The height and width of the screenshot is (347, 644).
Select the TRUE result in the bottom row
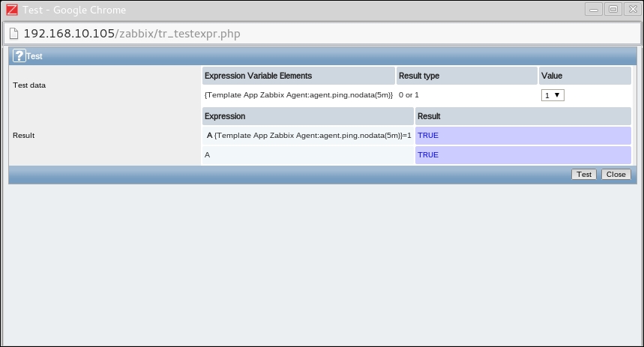[x=428, y=155]
